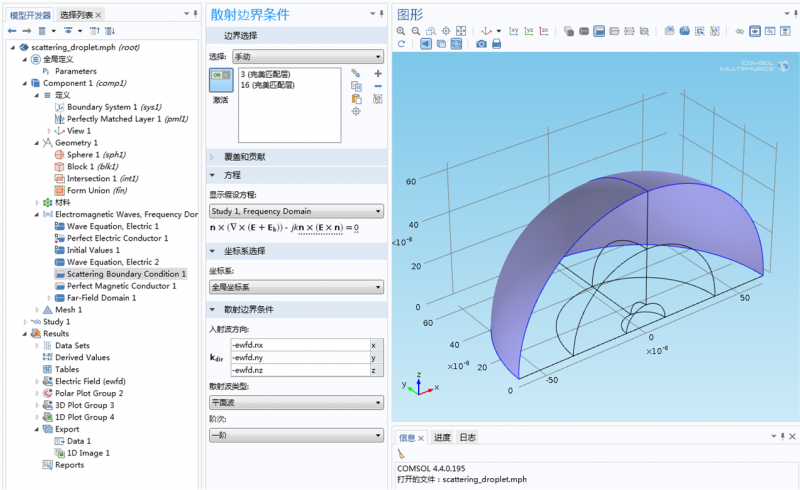Expand the 材料 tree node

coord(37,203)
